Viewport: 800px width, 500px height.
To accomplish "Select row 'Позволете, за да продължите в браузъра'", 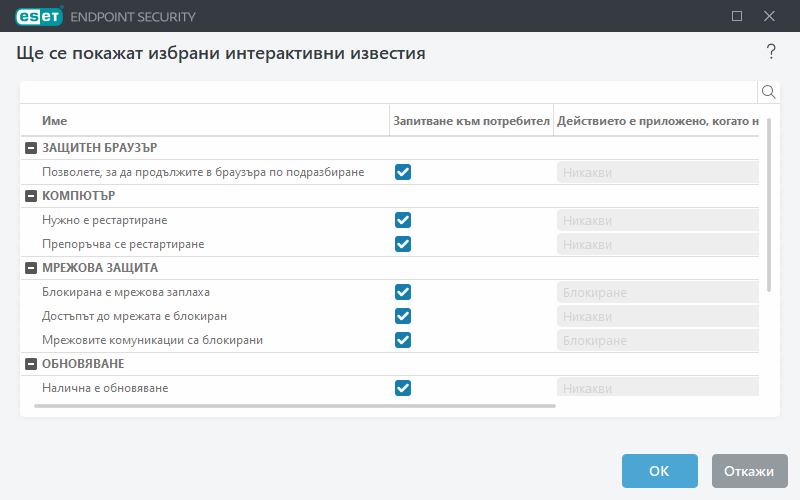I will coord(390,172).
